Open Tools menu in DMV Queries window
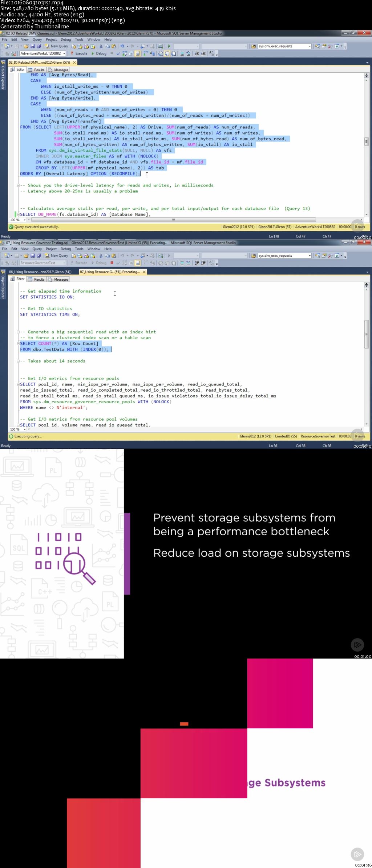 click(x=79, y=39)
